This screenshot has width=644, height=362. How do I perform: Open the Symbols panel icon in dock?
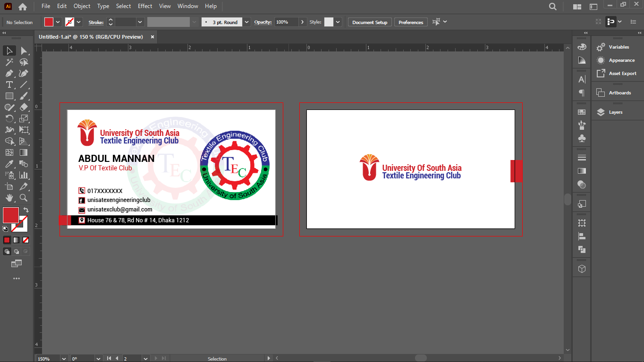582,138
